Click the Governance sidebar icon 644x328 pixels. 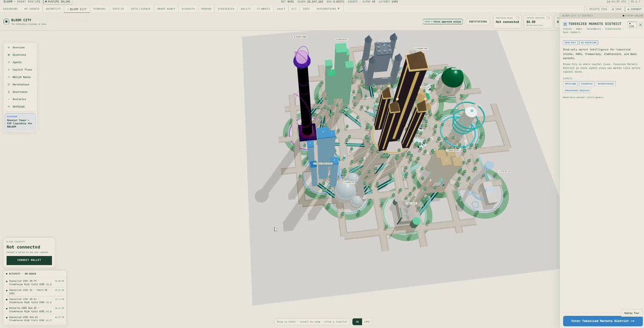[x=9, y=92]
